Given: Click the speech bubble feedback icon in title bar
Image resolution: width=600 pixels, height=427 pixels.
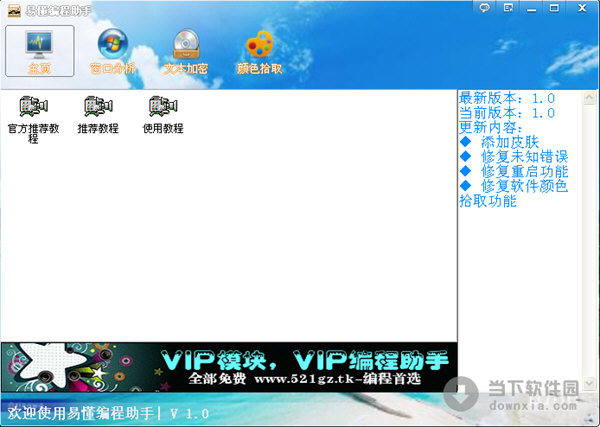Looking at the screenshot, I should [484, 8].
